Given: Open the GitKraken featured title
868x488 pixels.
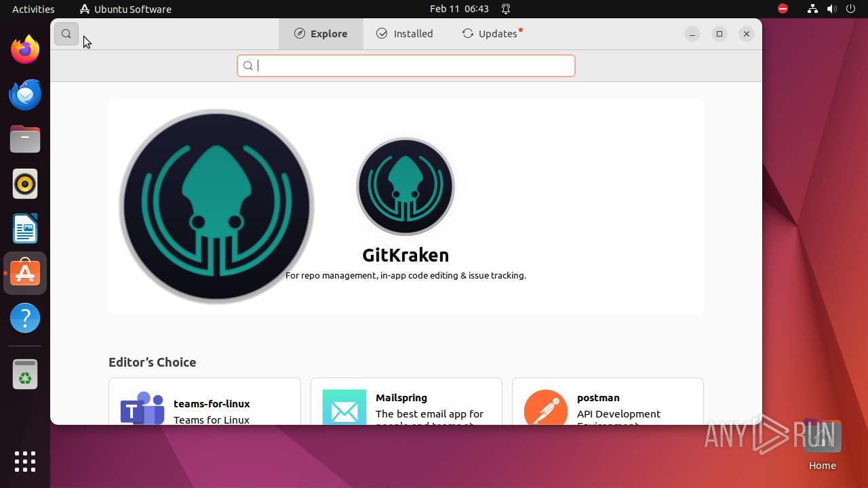Looking at the screenshot, I should 406,255.
